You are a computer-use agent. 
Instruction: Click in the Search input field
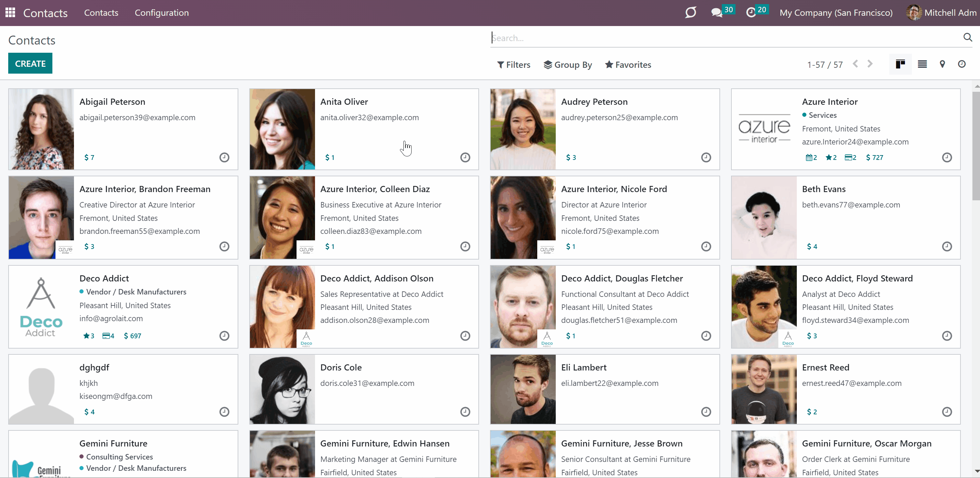point(725,38)
